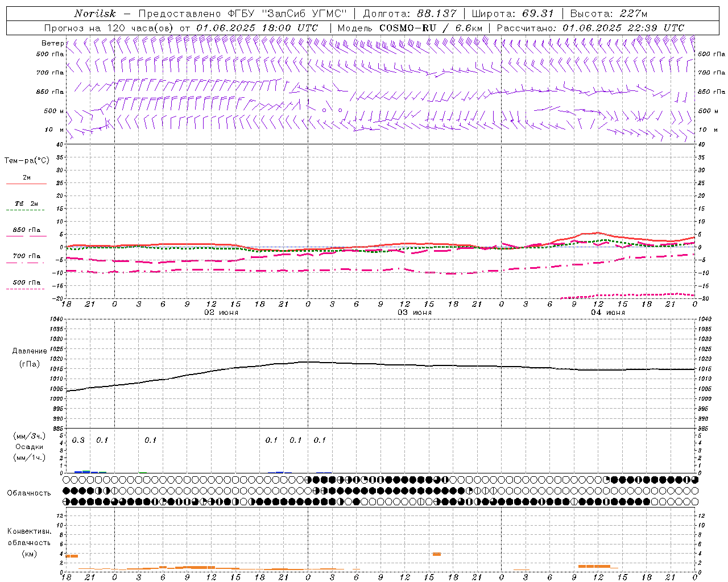This screenshot has width=728, height=582.
Task: Click the orange convective bar at 4 km above "03 июня"
Action: click(437, 554)
